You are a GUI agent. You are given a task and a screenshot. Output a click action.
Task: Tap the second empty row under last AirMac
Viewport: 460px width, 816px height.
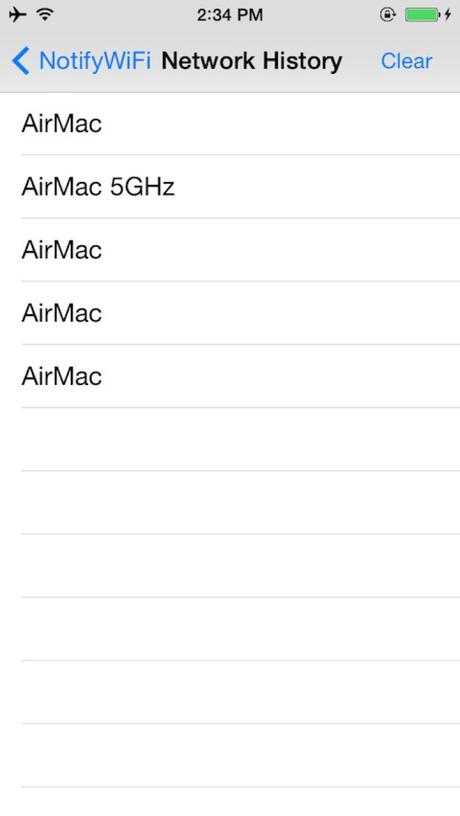pos(230,502)
